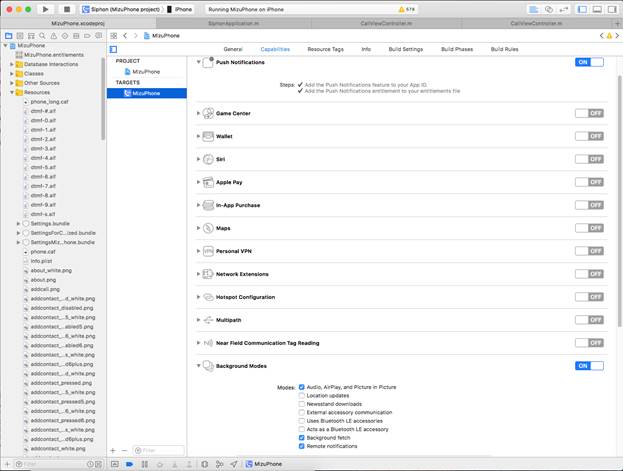Switch to the Resource Tags tab
This screenshot has height=471, width=623.
325,49
